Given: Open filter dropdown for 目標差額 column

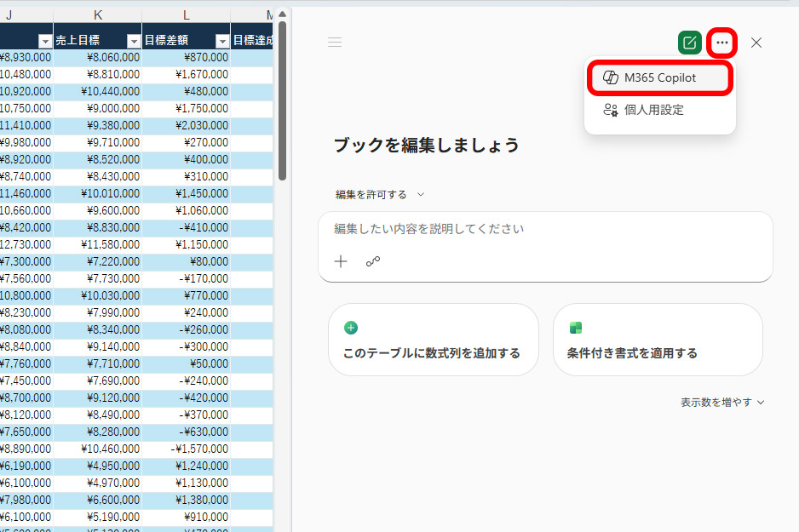Looking at the screenshot, I should point(222,41).
